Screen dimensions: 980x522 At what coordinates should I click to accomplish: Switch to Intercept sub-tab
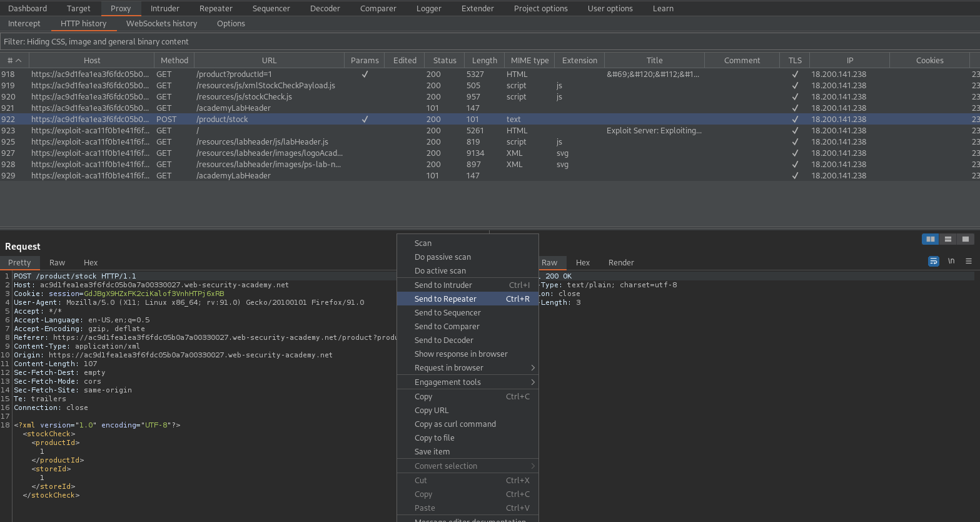point(24,23)
